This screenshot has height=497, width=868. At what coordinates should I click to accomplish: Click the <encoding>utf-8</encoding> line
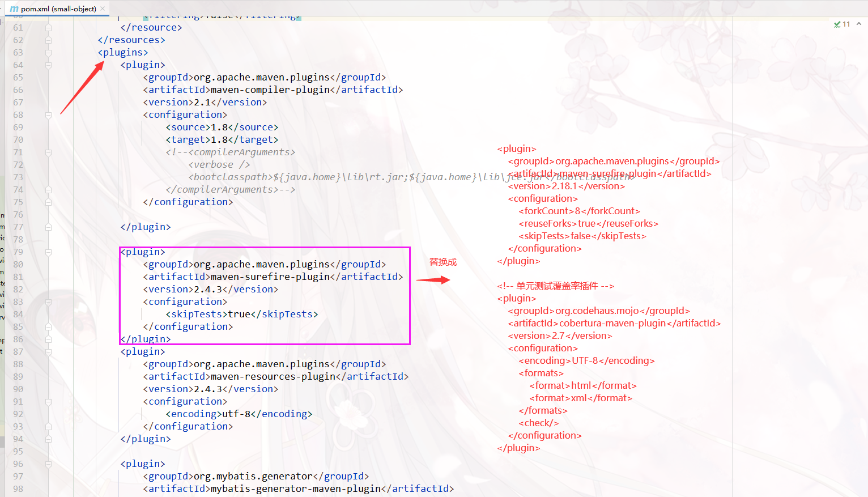click(239, 414)
